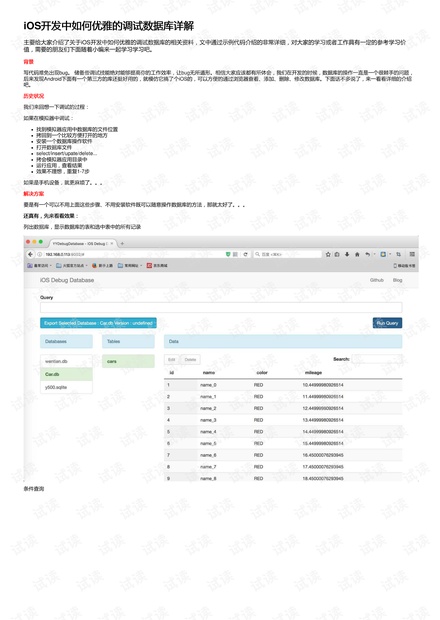Open a new tab with the plus button
The height and width of the screenshot is (620, 440).
(x=122, y=244)
